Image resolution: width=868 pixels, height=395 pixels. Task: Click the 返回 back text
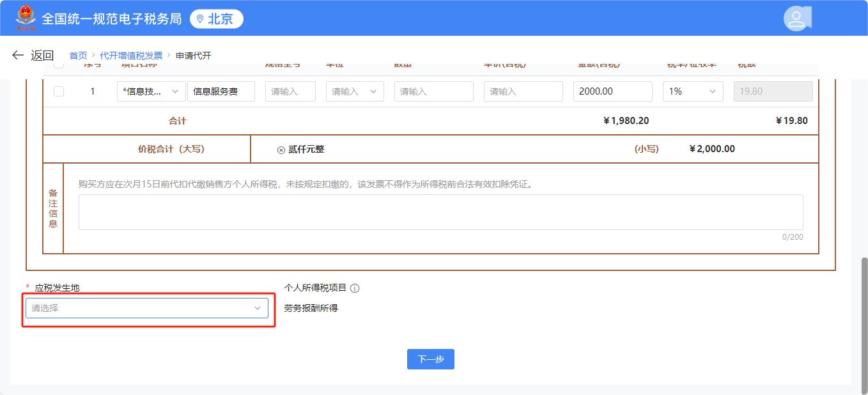coord(42,56)
